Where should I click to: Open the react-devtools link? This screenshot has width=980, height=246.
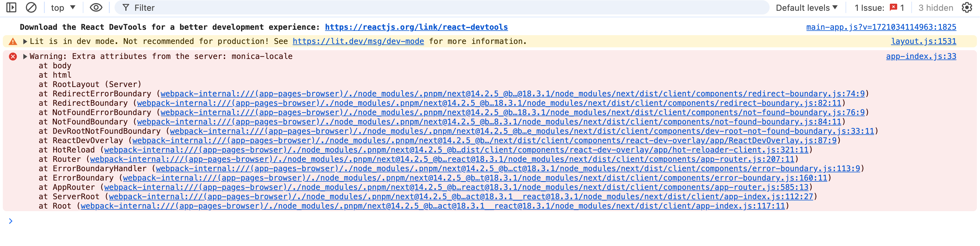416,27
